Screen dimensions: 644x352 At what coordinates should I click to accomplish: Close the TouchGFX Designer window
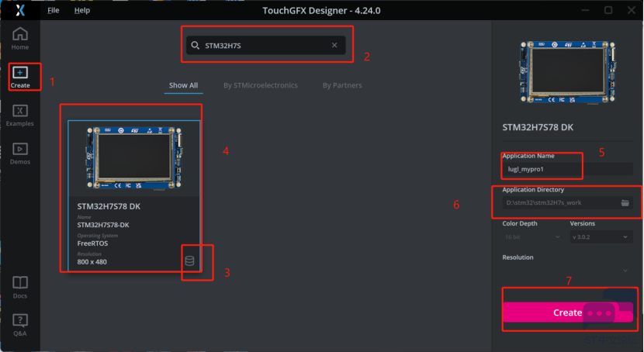point(632,10)
